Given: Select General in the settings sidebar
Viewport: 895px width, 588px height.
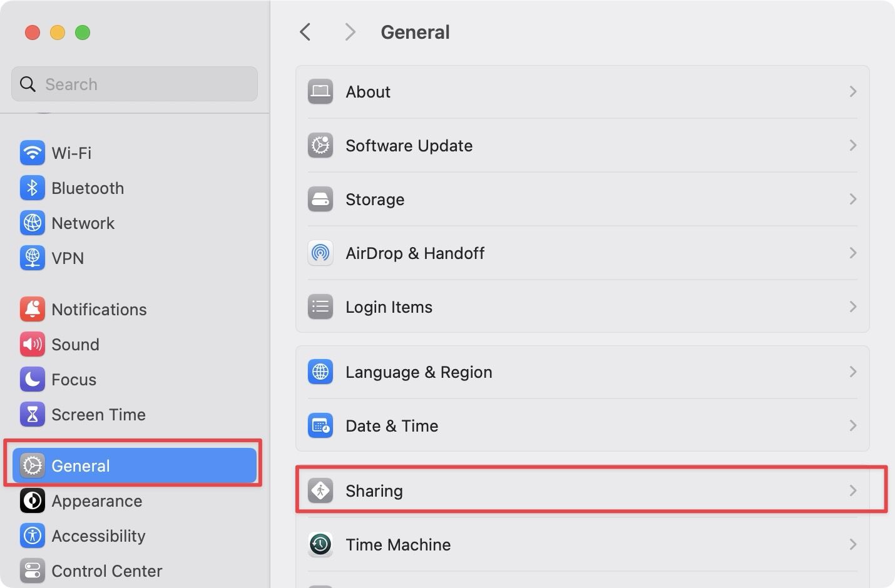Looking at the screenshot, I should pos(80,465).
